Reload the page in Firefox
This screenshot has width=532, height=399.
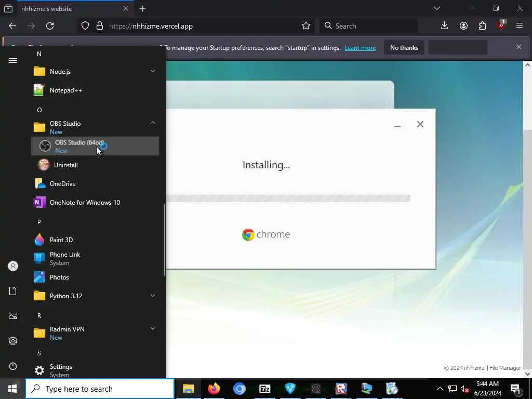point(50,26)
